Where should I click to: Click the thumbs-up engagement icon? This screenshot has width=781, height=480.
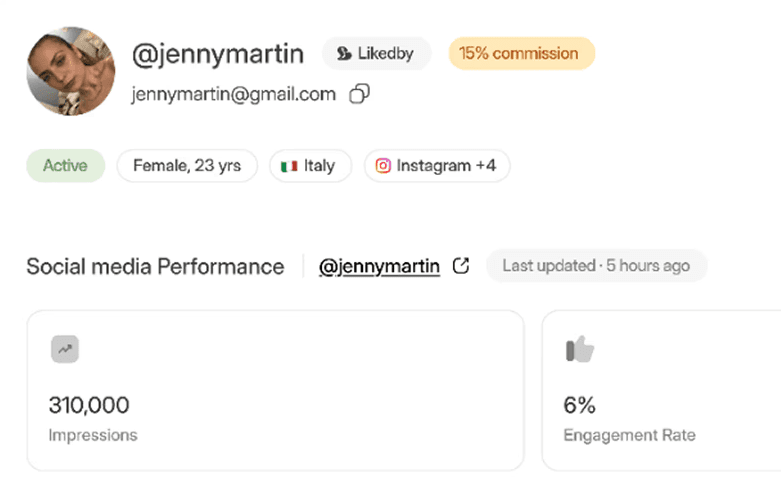[580, 349]
